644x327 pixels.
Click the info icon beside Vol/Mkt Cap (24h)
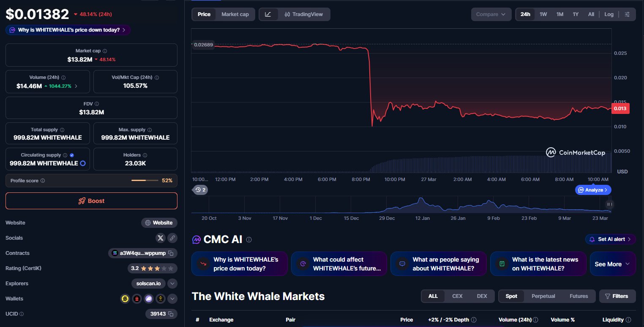point(157,78)
